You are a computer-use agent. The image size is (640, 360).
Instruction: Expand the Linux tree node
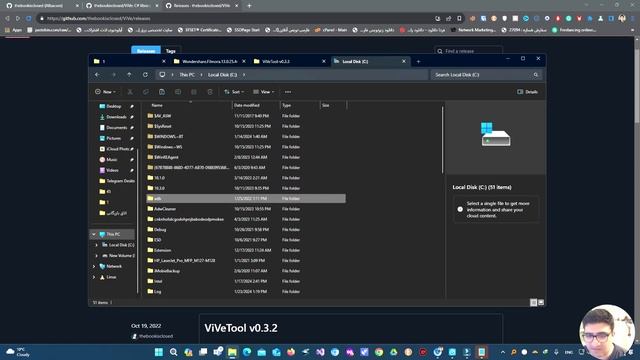(x=94, y=277)
